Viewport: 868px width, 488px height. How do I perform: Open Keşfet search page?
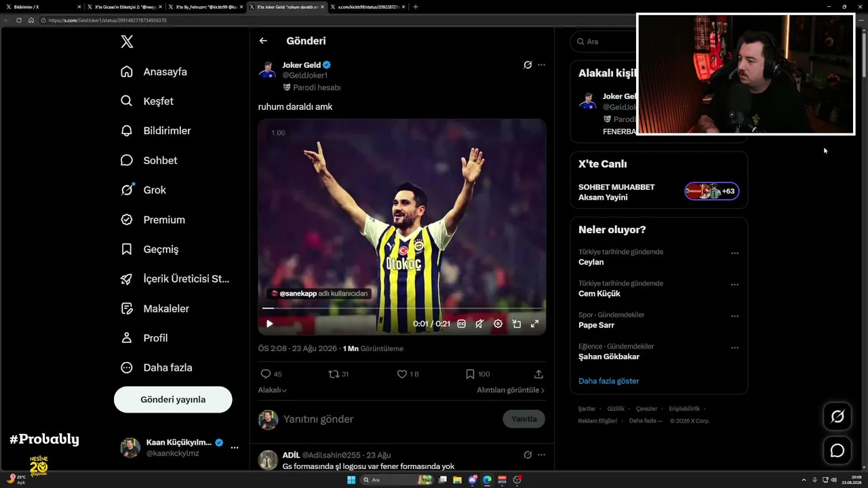coord(147,101)
